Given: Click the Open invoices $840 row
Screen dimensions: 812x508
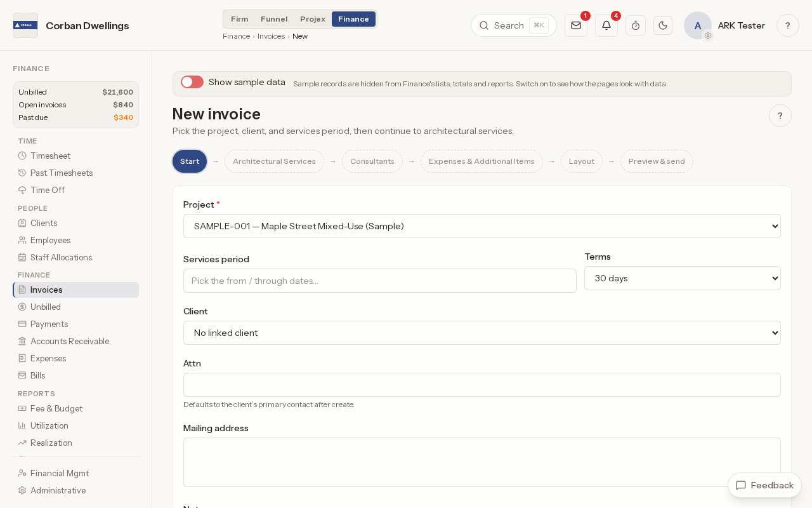Looking at the screenshot, I should tap(75, 105).
